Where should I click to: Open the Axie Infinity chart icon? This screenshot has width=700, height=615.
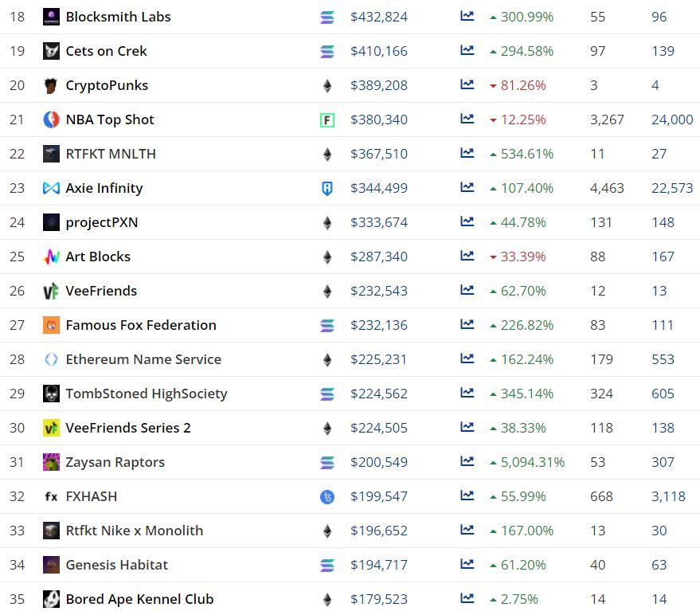pos(467,187)
